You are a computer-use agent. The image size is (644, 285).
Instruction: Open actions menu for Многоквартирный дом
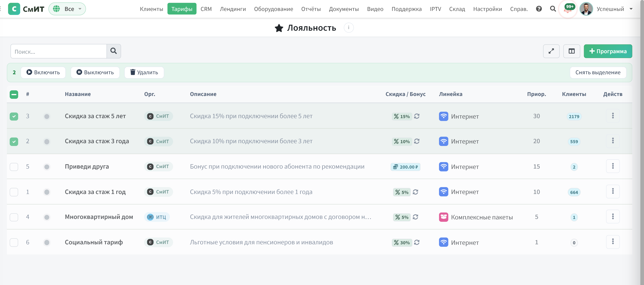tap(613, 217)
